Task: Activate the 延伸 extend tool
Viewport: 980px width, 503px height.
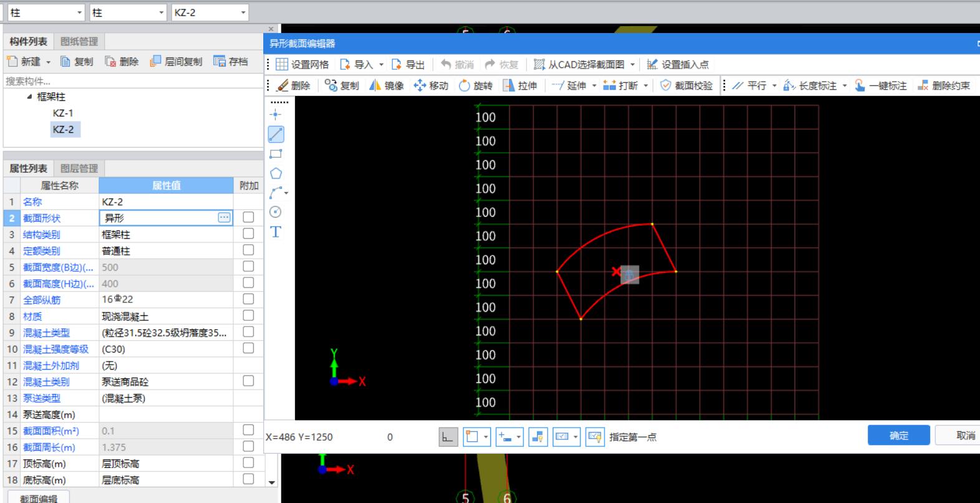Action: tap(569, 85)
